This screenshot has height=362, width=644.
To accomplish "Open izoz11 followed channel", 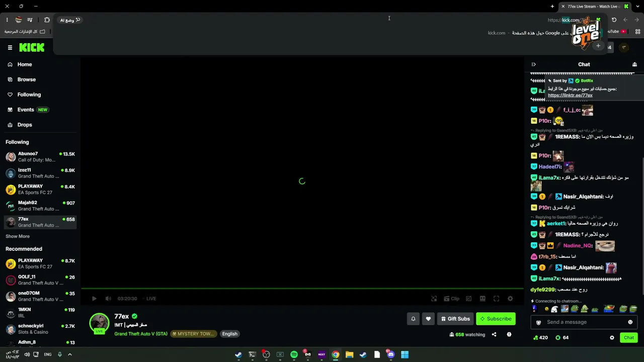I will coord(40,173).
